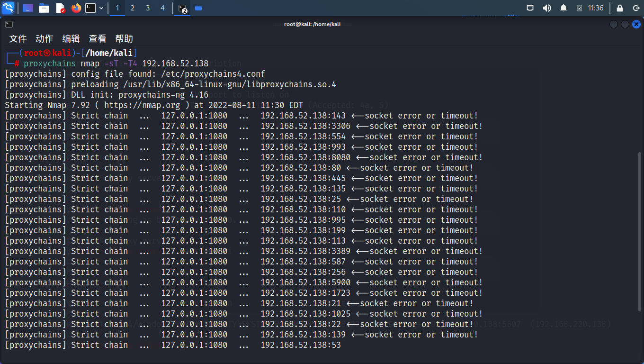Click terminal taskbar button with badge 2
The image size is (644, 364).
pos(182,8)
